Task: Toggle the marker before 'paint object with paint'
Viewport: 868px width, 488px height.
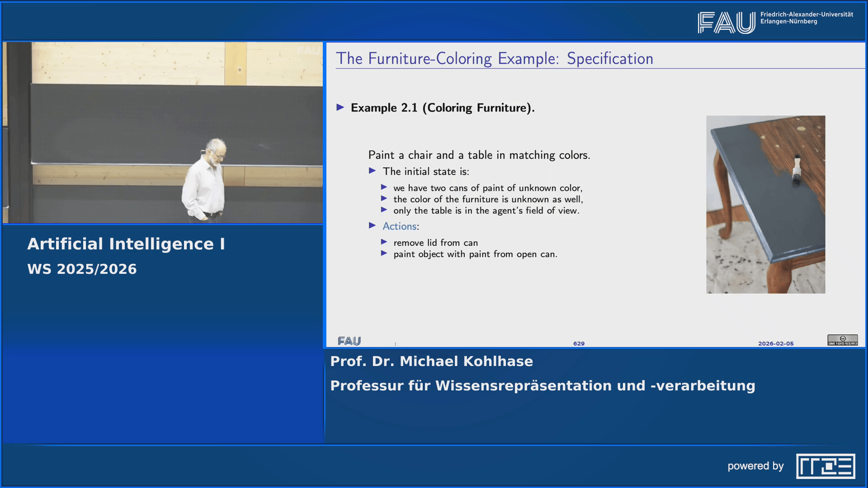Action: 385,254
